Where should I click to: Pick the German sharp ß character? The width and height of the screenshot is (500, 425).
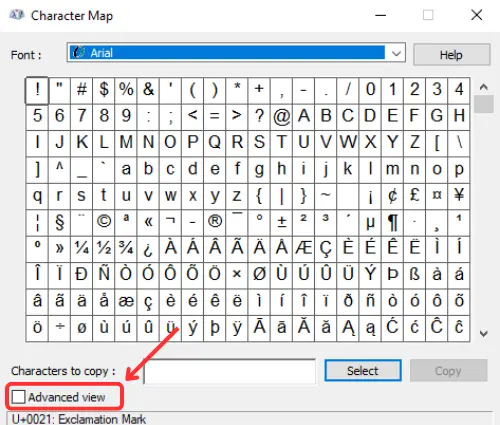[414, 275]
